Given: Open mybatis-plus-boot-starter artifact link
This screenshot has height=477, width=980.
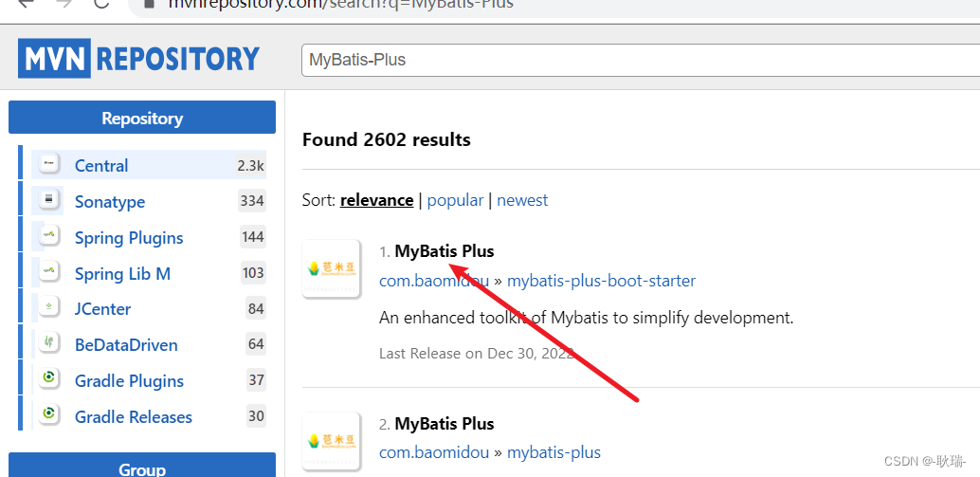Looking at the screenshot, I should click(x=601, y=281).
